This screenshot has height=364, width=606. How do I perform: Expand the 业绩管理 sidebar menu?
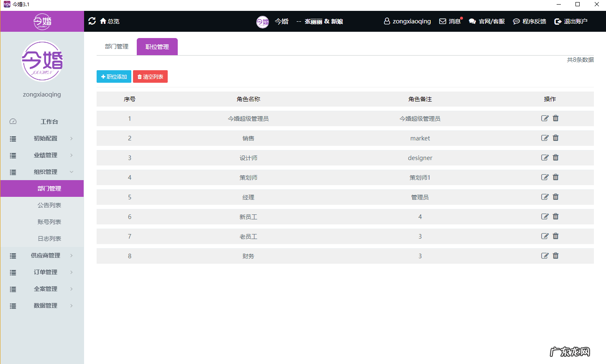(x=46, y=155)
